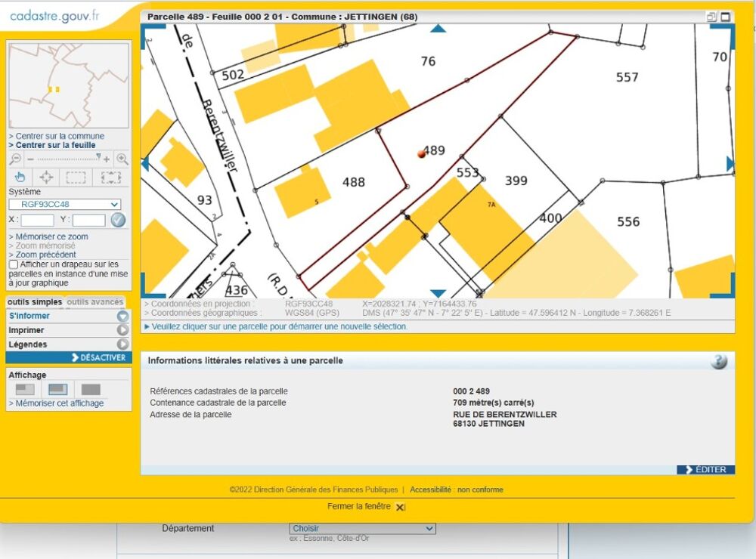Choose the third Affichage layout option

(x=91, y=390)
